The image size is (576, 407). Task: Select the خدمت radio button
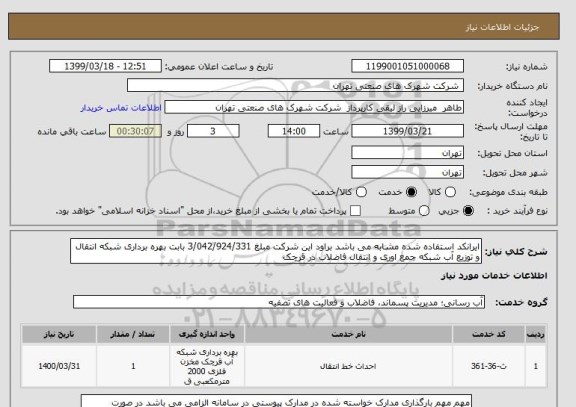(411, 192)
